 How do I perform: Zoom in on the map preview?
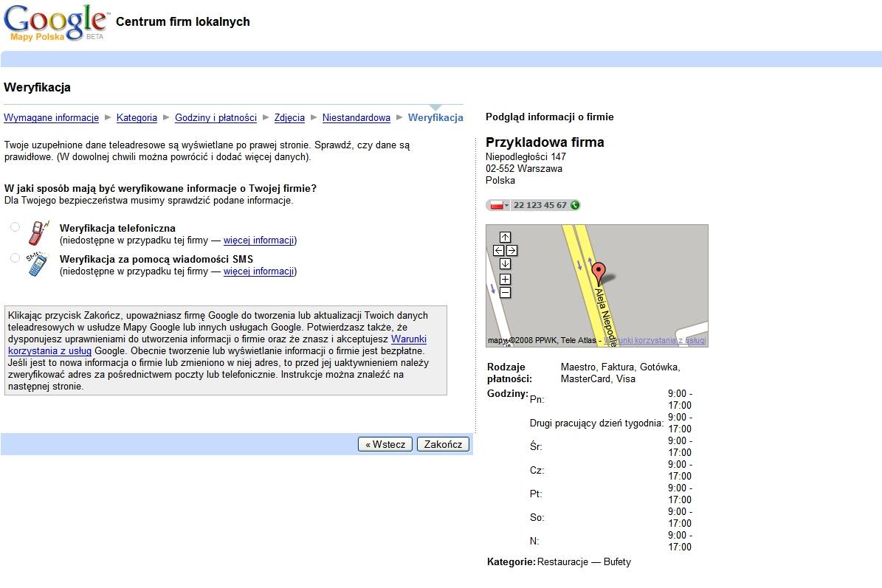[x=505, y=280]
